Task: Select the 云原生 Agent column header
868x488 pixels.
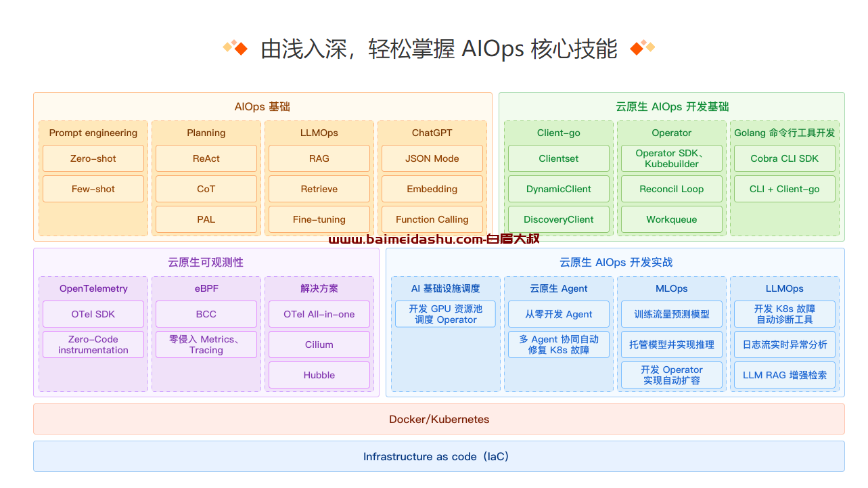Action: tap(559, 288)
